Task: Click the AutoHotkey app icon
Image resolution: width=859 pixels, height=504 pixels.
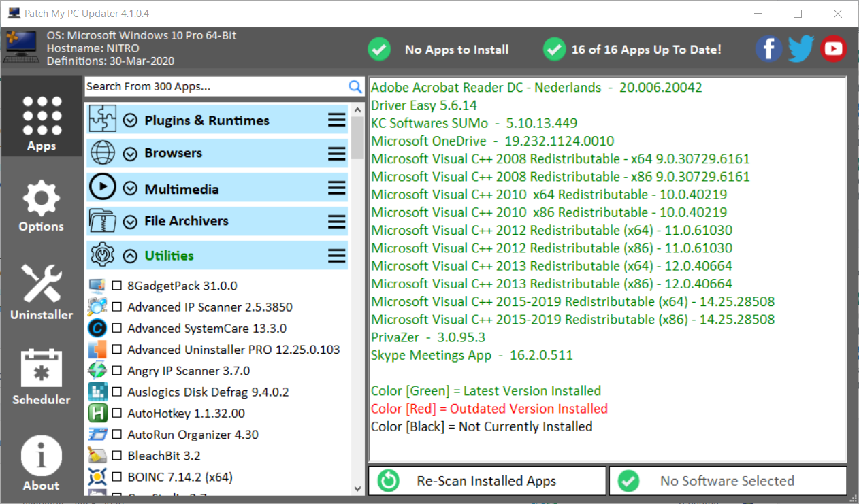Action: [98, 413]
